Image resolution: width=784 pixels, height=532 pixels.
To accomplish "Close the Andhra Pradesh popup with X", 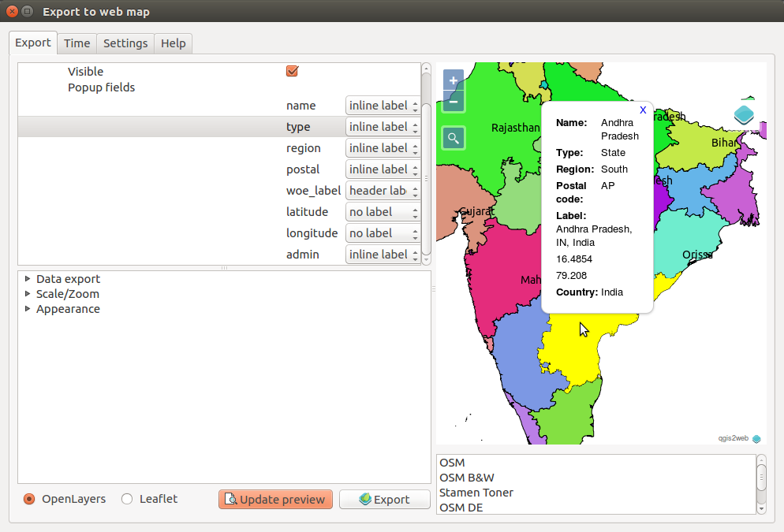I will [643, 110].
